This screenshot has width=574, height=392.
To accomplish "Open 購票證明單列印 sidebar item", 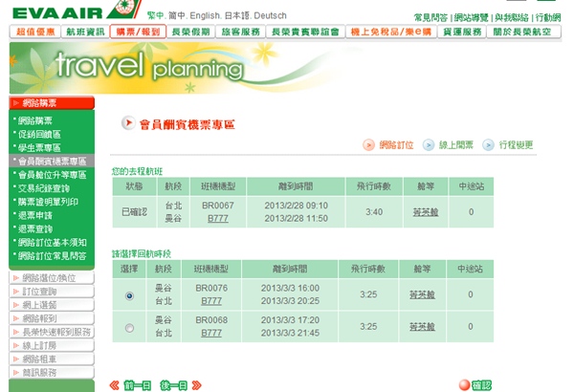I will (x=48, y=202).
